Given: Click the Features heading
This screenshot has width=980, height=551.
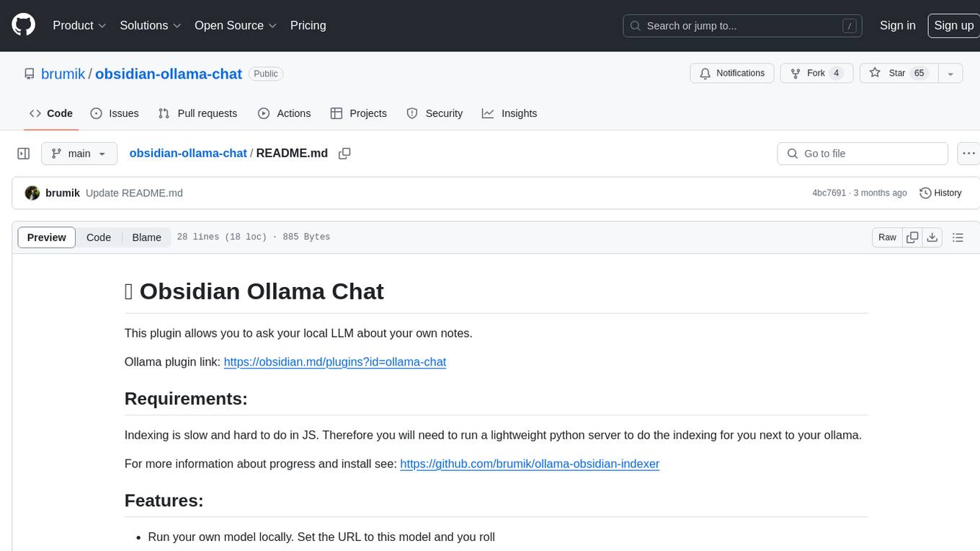Looking at the screenshot, I should (x=164, y=501).
